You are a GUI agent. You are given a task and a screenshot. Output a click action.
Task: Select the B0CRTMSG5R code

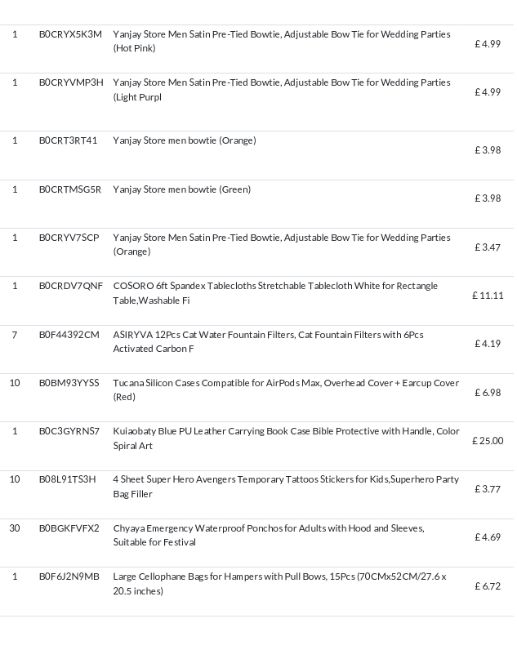point(70,190)
